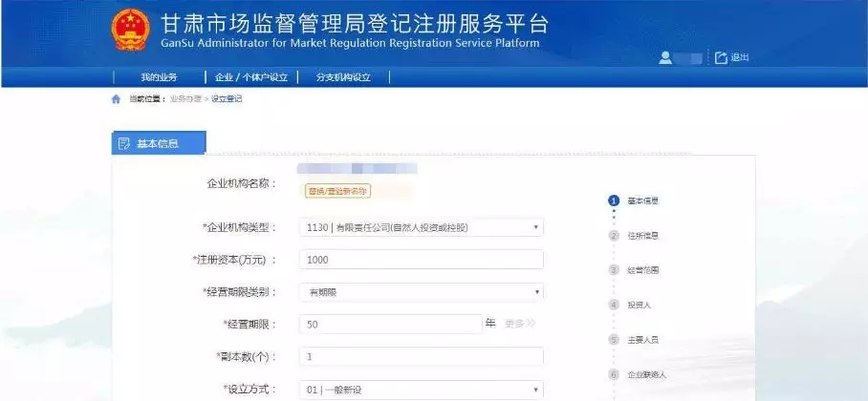Open the 分支机构设立 menu
The height and width of the screenshot is (401, 868).
pyautogui.click(x=343, y=77)
